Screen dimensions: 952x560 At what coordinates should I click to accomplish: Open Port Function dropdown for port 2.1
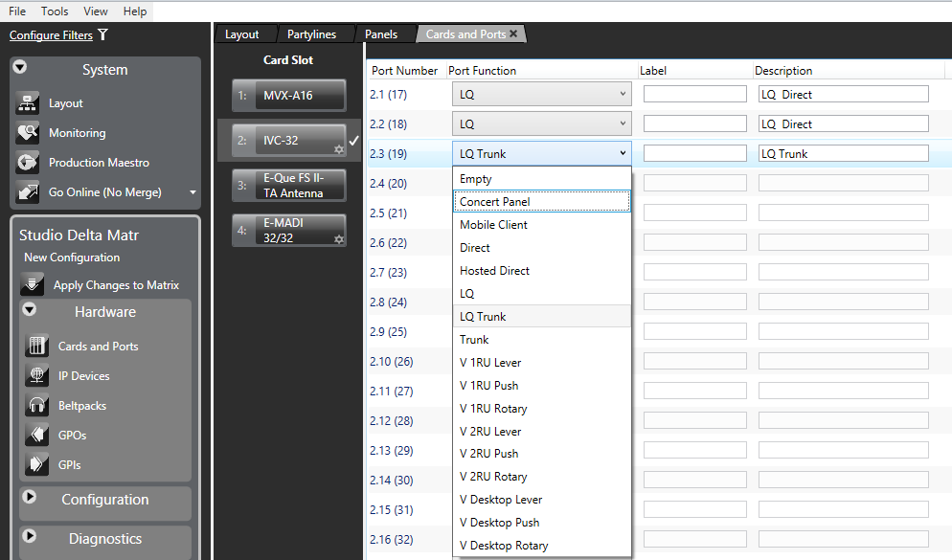click(x=622, y=94)
